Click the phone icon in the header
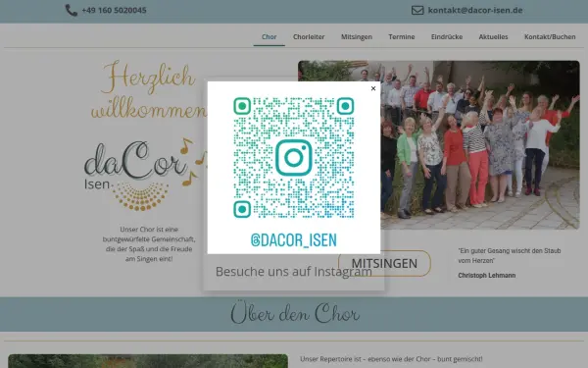The image size is (588, 368). coord(72,10)
